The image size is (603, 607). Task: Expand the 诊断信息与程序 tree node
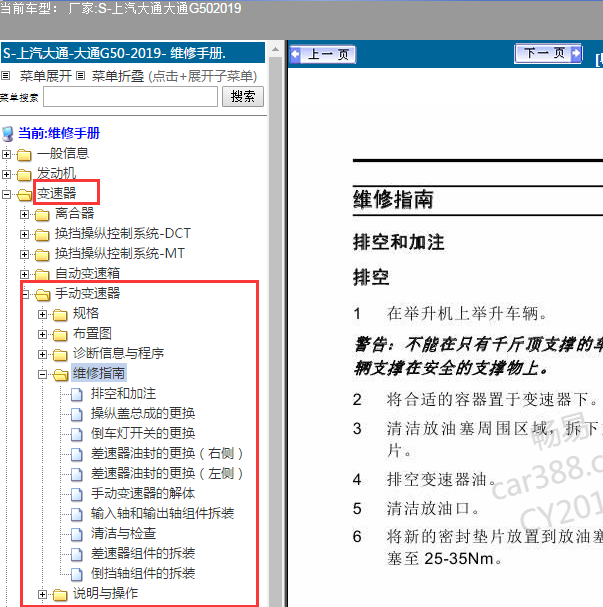point(42,355)
